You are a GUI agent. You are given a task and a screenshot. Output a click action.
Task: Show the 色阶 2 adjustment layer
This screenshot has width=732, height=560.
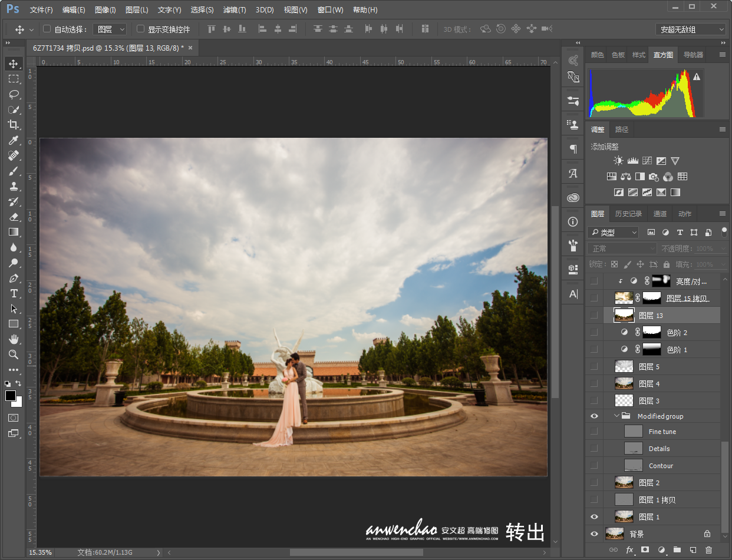click(594, 333)
